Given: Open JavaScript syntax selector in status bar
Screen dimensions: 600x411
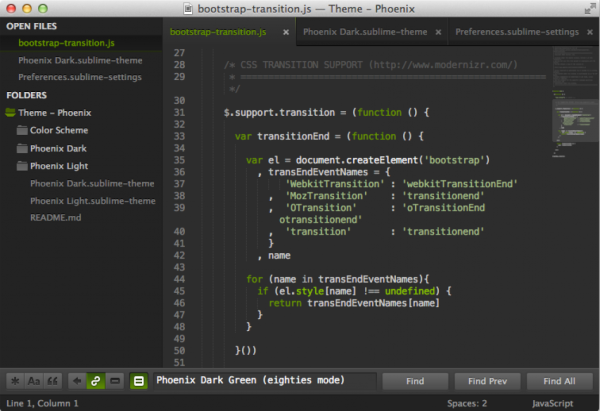Looking at the screenshot, I should tap(552, 403).
